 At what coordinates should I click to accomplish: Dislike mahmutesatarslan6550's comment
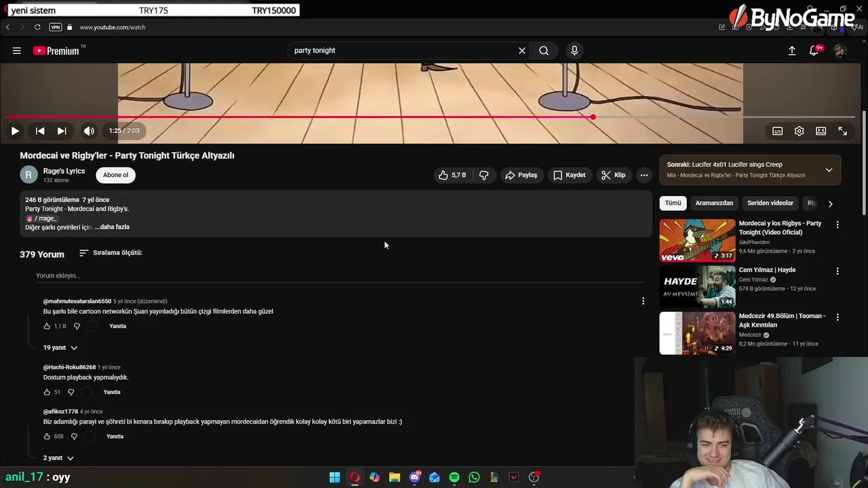(77, 326)
